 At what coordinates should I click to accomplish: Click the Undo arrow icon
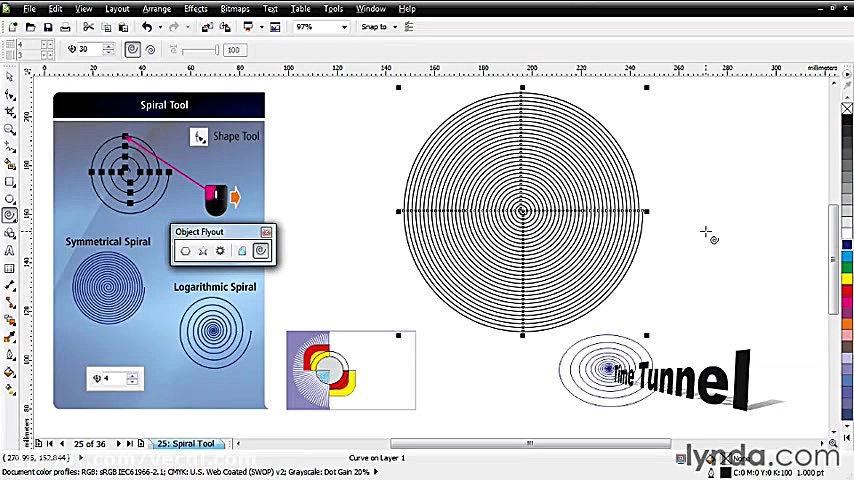[x=148, y=27]
